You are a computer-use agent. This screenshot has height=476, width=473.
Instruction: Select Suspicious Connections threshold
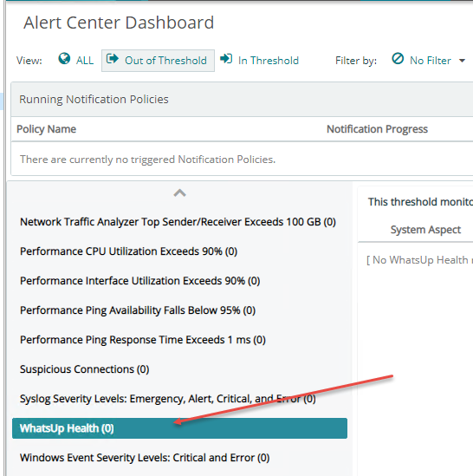[x=84, y=369]
